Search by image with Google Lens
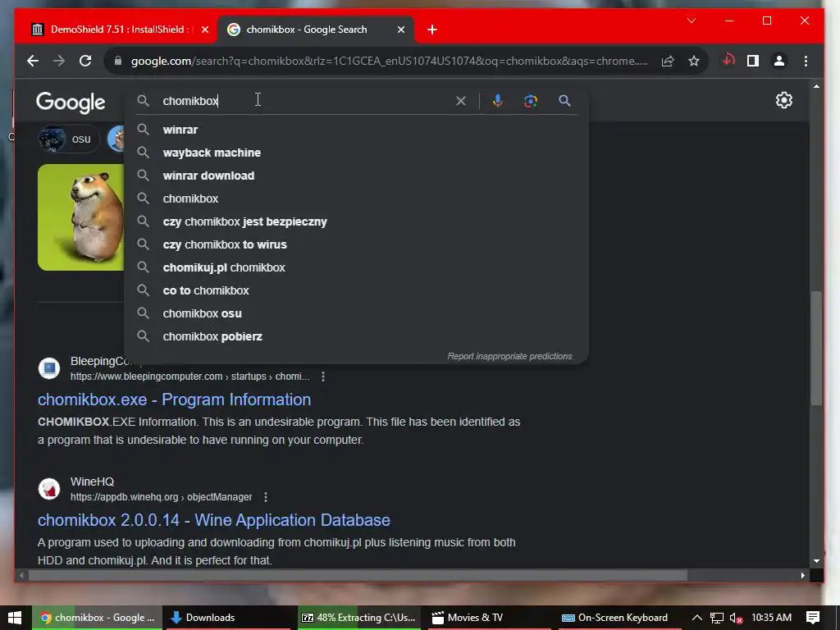The height and width of the screenshot is (630, 840). pyautogui.click(x=531, y=101)
